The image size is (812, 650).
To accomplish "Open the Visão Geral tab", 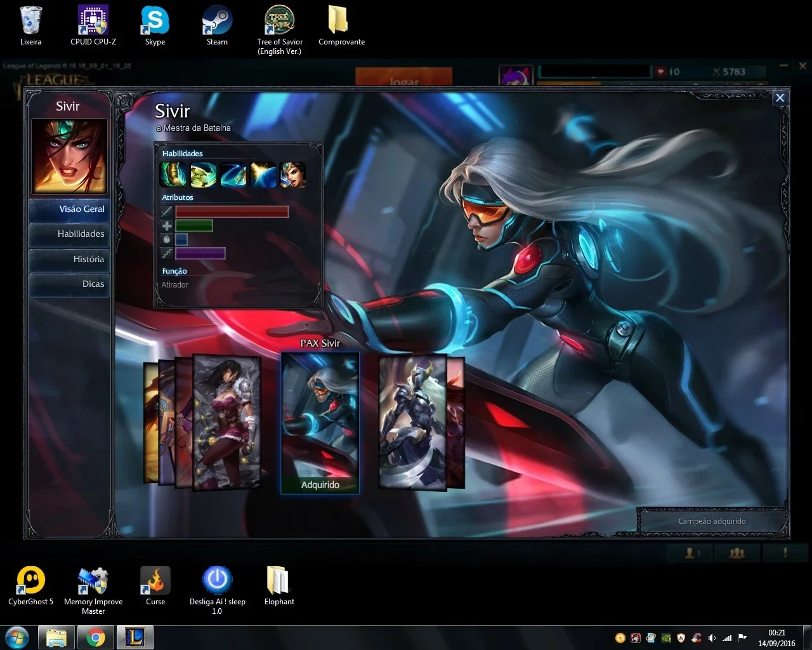I will [69, 209].
